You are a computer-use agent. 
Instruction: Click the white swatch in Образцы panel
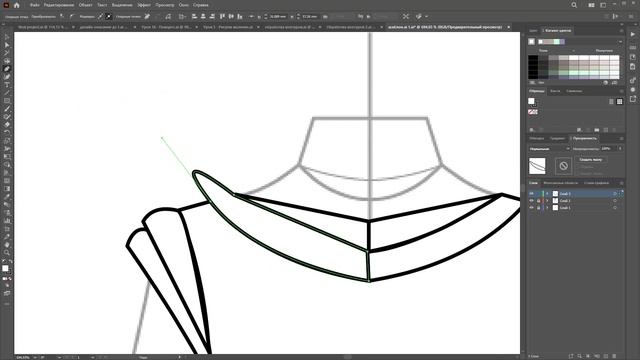[x=531, y=101]
